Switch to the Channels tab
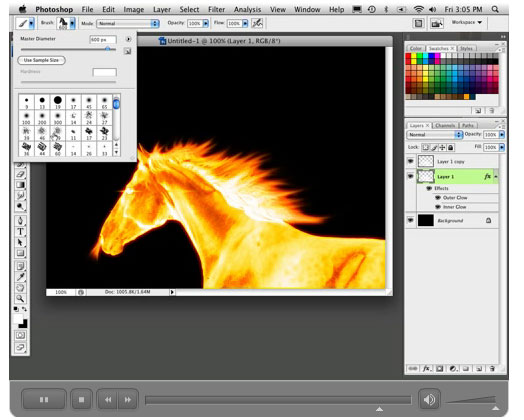The width and height of the screenshot is (524, 420). coord(445,126)
